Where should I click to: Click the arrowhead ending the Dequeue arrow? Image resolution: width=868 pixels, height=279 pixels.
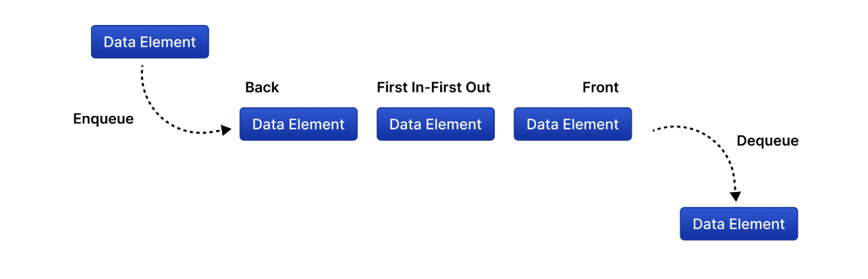(x=736, y=197)
